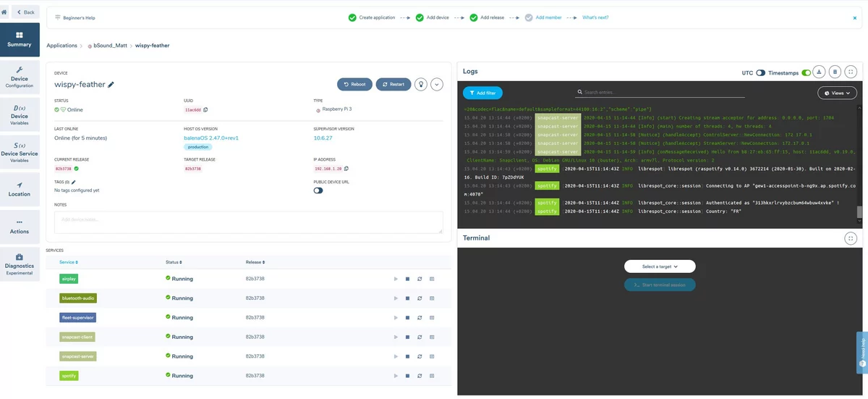Go to home via the house icon
The height and width of the screenshot is (399, 868).
4,12
